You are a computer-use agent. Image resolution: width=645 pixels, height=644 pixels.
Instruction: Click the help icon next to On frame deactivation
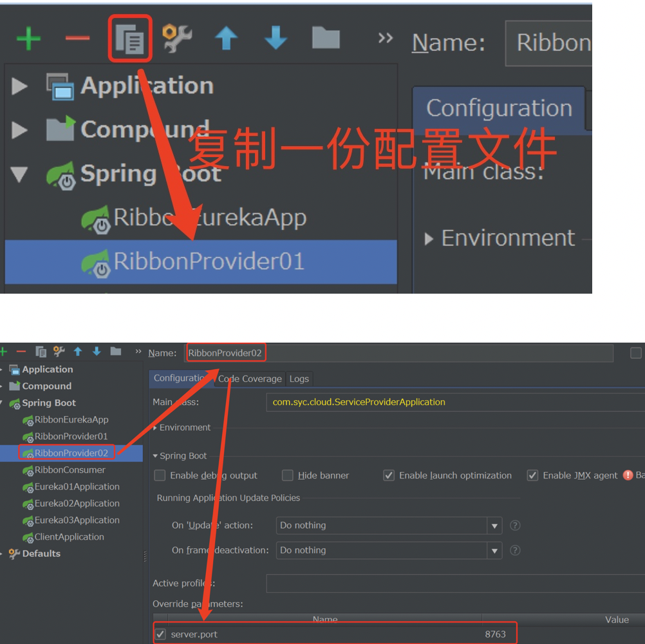pos(515,550)
